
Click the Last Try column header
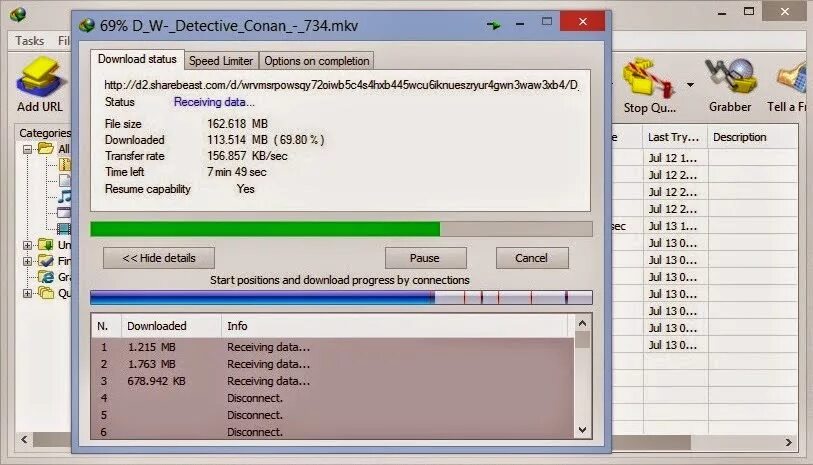coord(675,137)
